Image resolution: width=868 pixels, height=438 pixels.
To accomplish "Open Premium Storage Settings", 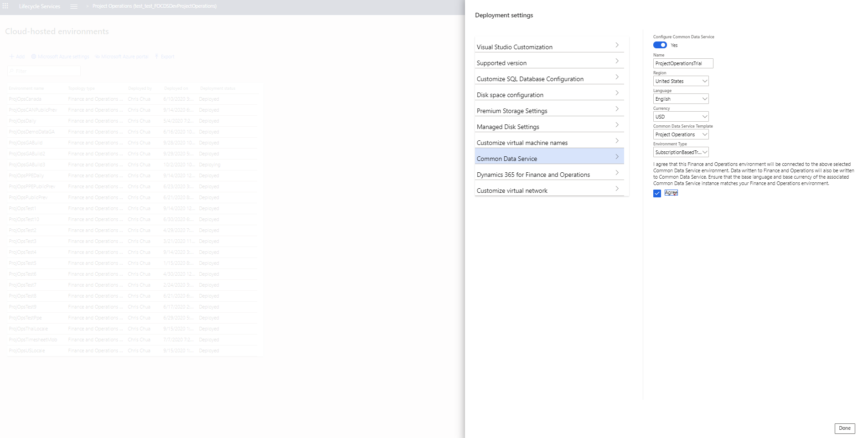I will click(549, 108).
